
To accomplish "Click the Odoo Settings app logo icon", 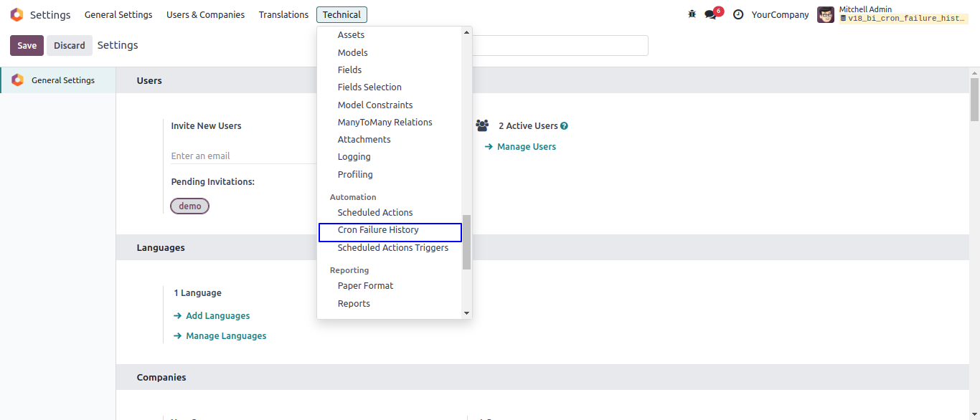I will (x=17, y=15).
